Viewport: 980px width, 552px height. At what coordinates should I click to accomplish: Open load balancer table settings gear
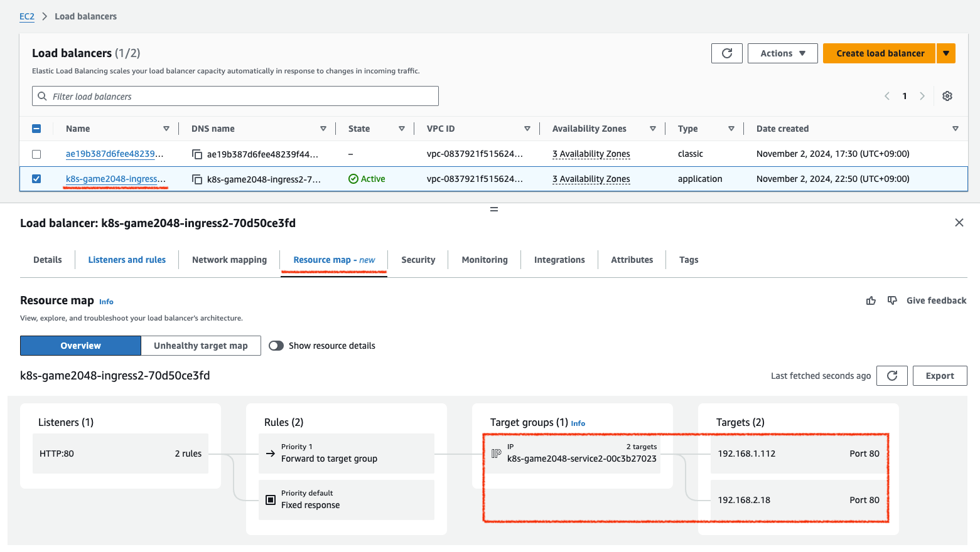(x=947, y=96)
